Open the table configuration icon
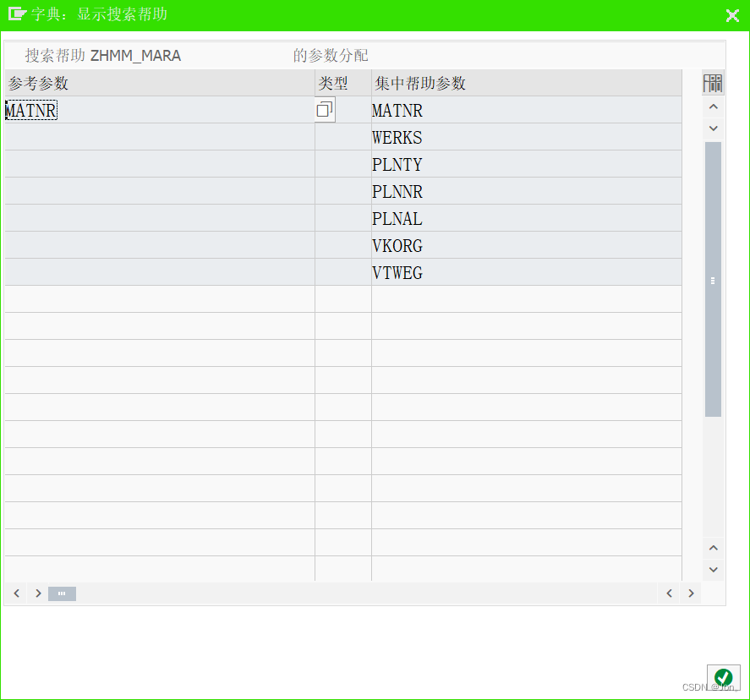750x700 pixels. (713, 83)
